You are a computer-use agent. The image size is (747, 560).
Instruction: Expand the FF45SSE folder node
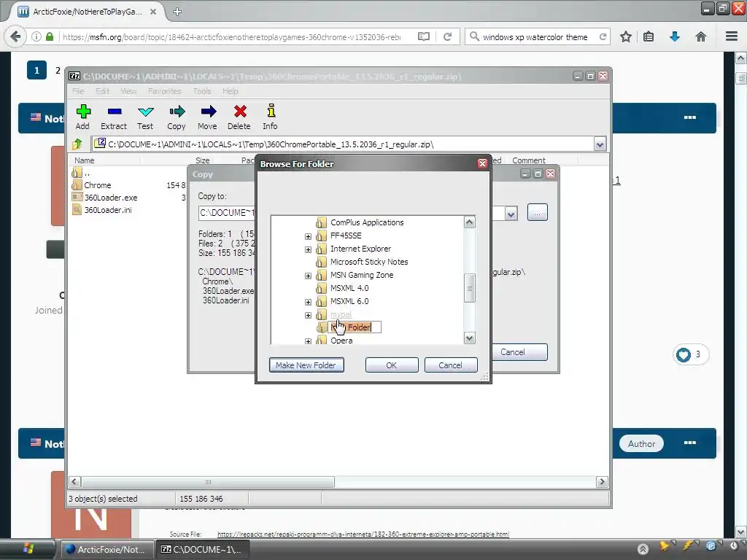tap(309, 236)
